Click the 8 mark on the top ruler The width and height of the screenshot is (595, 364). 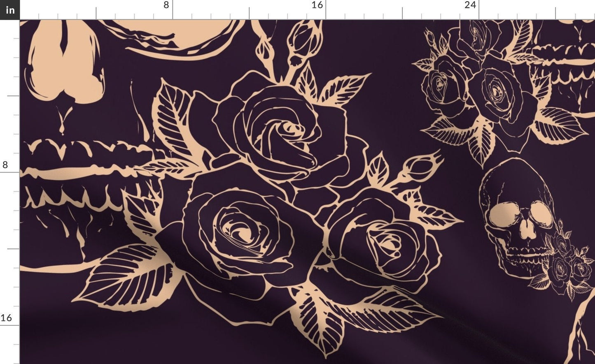tap(166, 5)
